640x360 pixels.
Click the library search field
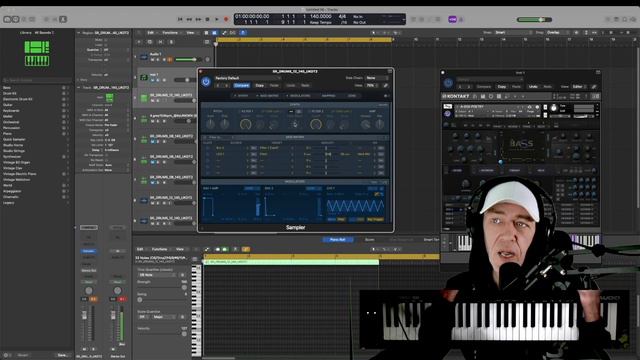click(37, 80)
